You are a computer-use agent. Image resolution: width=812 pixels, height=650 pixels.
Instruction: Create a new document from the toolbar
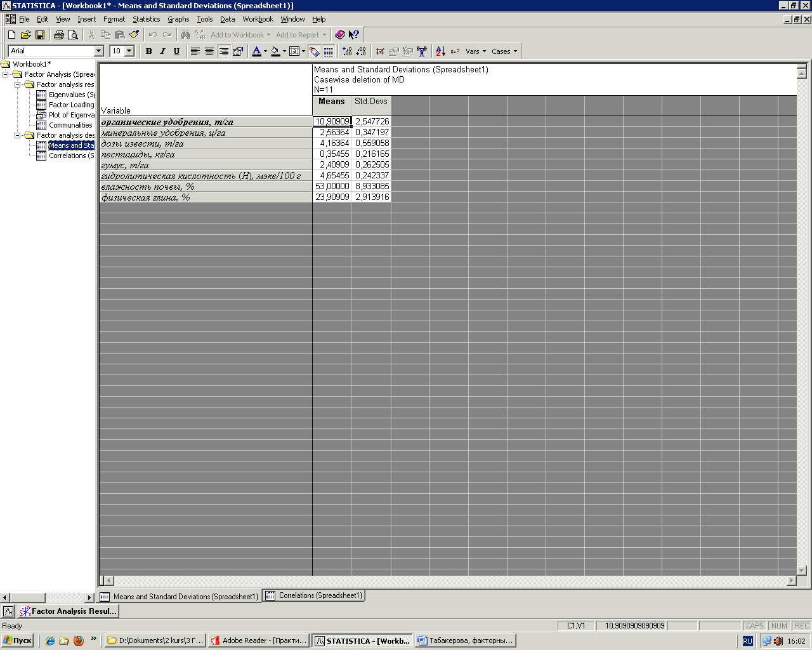tap(11, 35)
